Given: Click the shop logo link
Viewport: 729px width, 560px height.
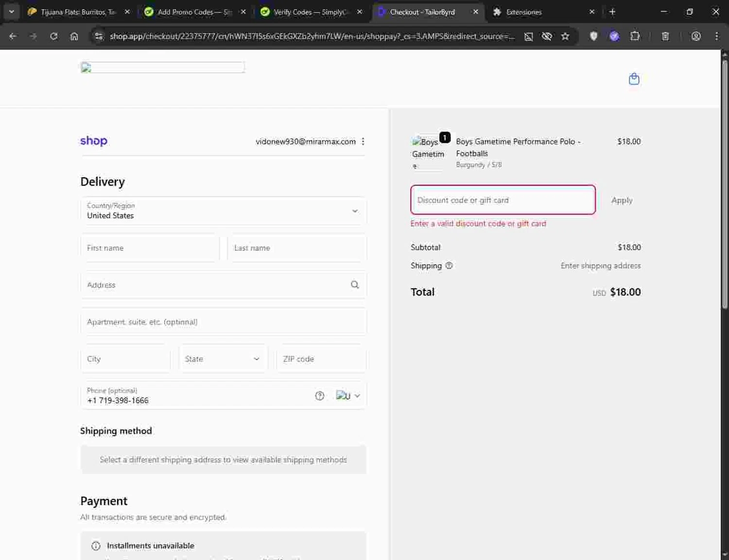Looking at the screenshot, I should click(94, 141).
